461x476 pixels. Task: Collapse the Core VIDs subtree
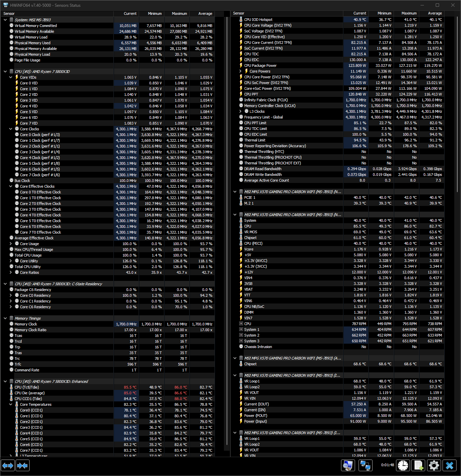tap(10, 77)
